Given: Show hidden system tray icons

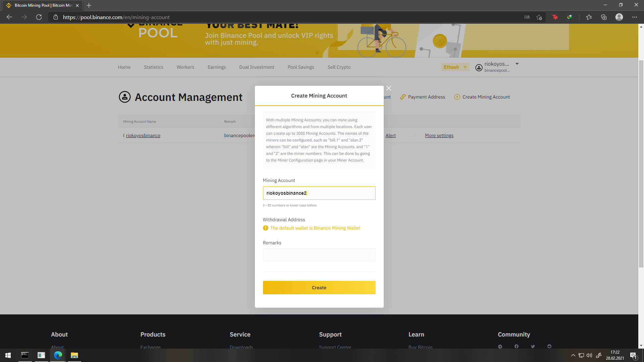Looking at the screenshot, I should point(573,355).
